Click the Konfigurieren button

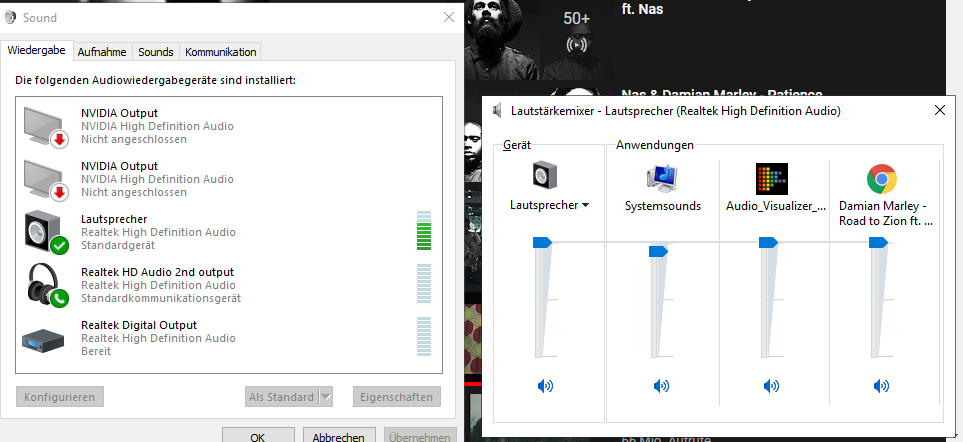coord(60,397)
